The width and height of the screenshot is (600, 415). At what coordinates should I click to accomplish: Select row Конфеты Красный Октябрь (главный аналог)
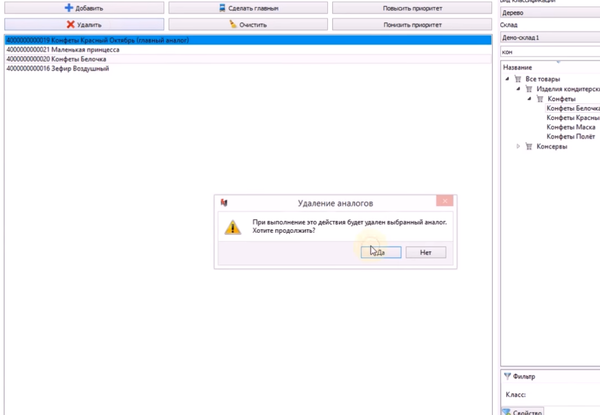[248, 40]
